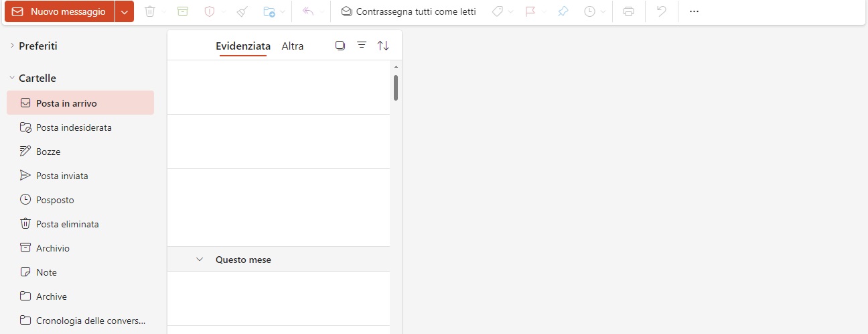Open the Posta inviata folder
The height and width of the screenshot is (334, 868).
click(80, 176)
